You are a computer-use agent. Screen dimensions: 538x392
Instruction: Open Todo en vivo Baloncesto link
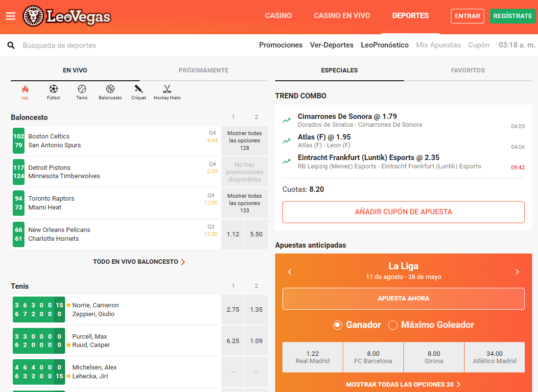coord(139,262)
